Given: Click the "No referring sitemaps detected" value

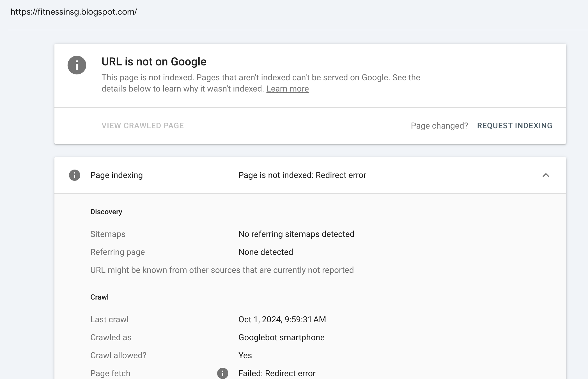Looking at the screenshot, I should tap(296, 234).
